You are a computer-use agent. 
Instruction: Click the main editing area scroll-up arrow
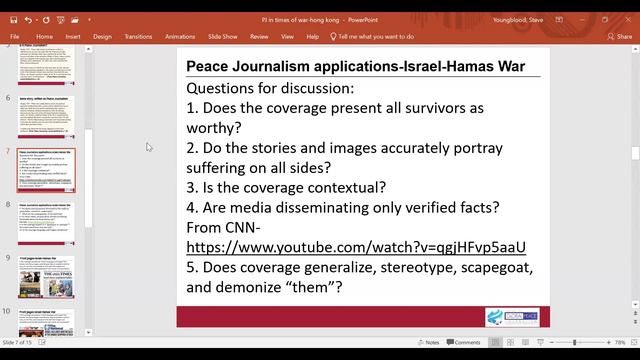click(635, 49)
